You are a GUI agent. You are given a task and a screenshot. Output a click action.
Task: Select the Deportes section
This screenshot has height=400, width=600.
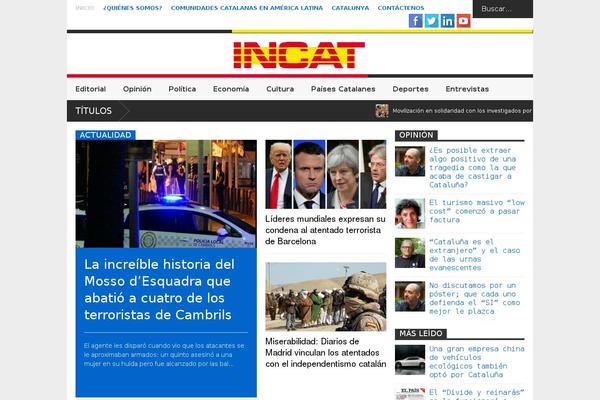(411, 89)
